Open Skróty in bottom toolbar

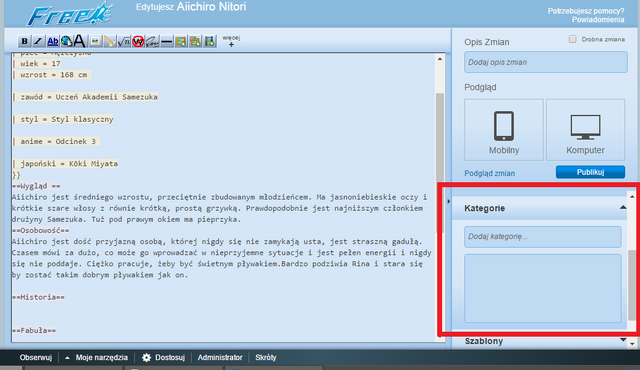click(266, 357)
